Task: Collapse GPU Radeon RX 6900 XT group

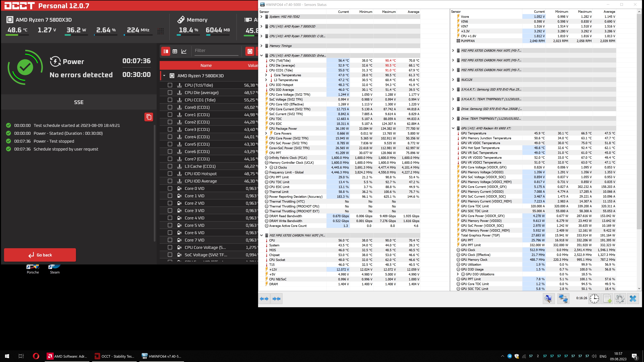Action: click(453, 128)
